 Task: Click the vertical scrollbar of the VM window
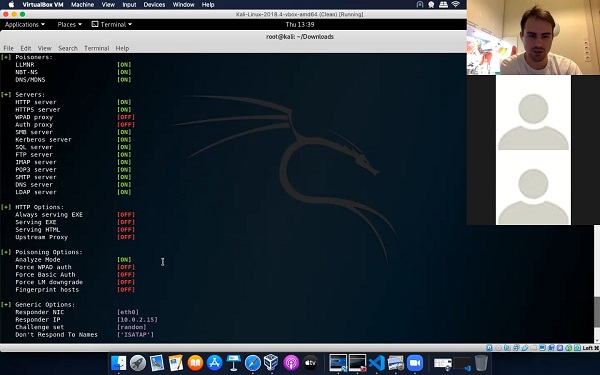[597, 283]
